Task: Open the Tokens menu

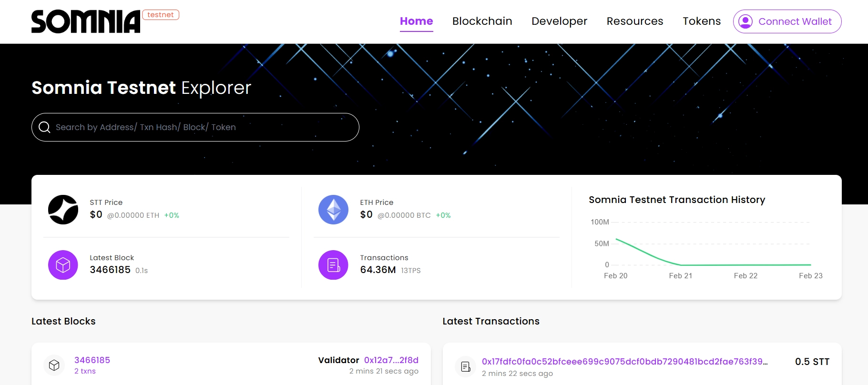Action: pyautogui.click(x=701, y=21)
